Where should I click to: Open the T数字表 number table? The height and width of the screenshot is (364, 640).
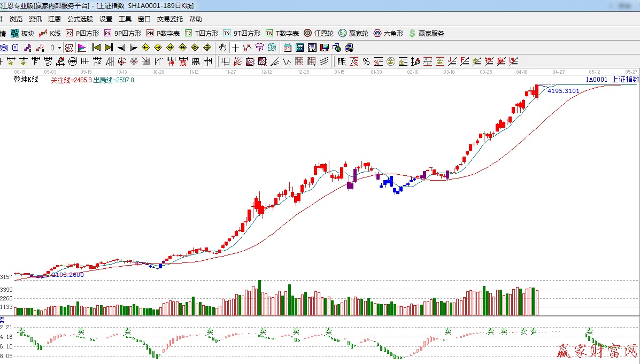tap(282, 33)
